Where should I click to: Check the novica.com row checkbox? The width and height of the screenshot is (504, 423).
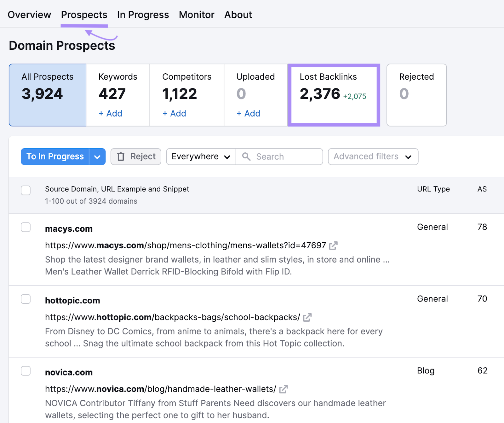pos(26,371)
